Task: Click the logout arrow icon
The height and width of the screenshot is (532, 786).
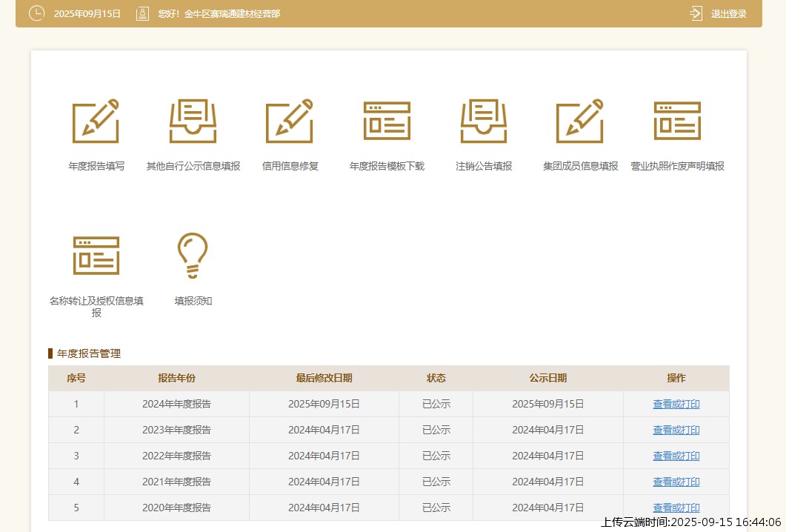Action: tap(696, 13)
